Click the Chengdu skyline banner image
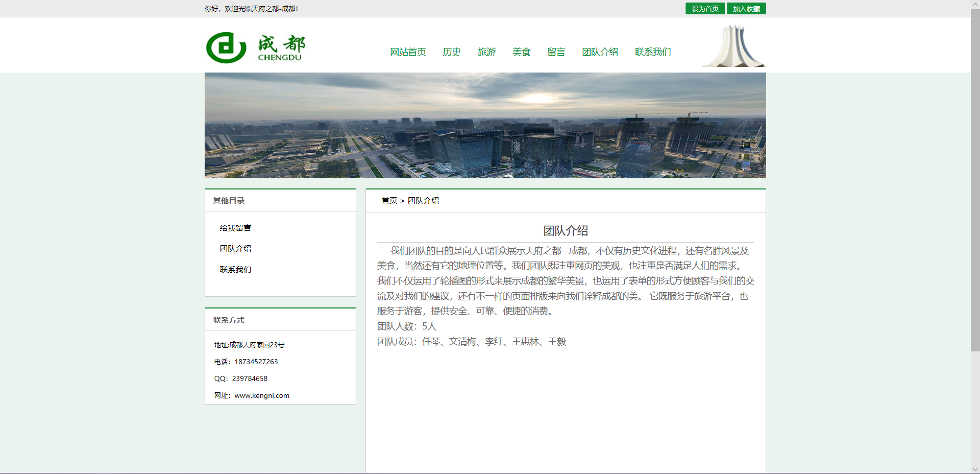The image size is (980, 474). [x=485, y=125]
